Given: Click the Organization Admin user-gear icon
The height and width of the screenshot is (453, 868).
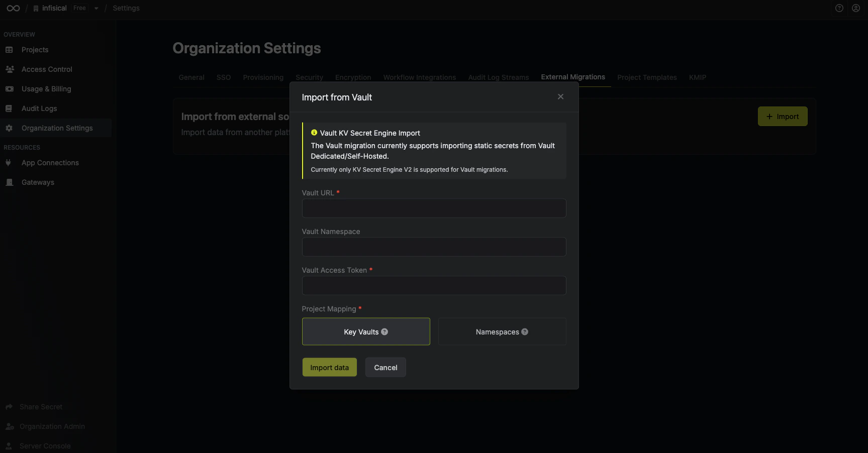Looking at the screenshot, I should coord(10,426).
